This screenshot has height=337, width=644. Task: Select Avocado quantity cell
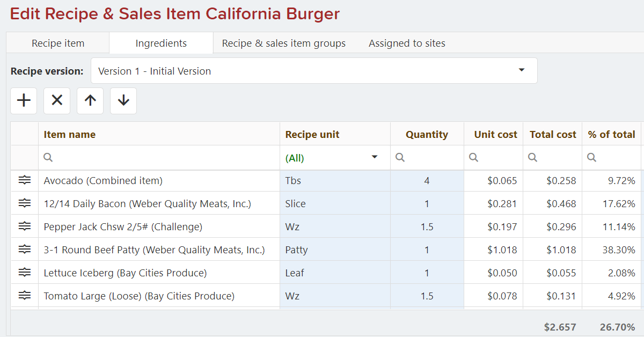[427, 181]
